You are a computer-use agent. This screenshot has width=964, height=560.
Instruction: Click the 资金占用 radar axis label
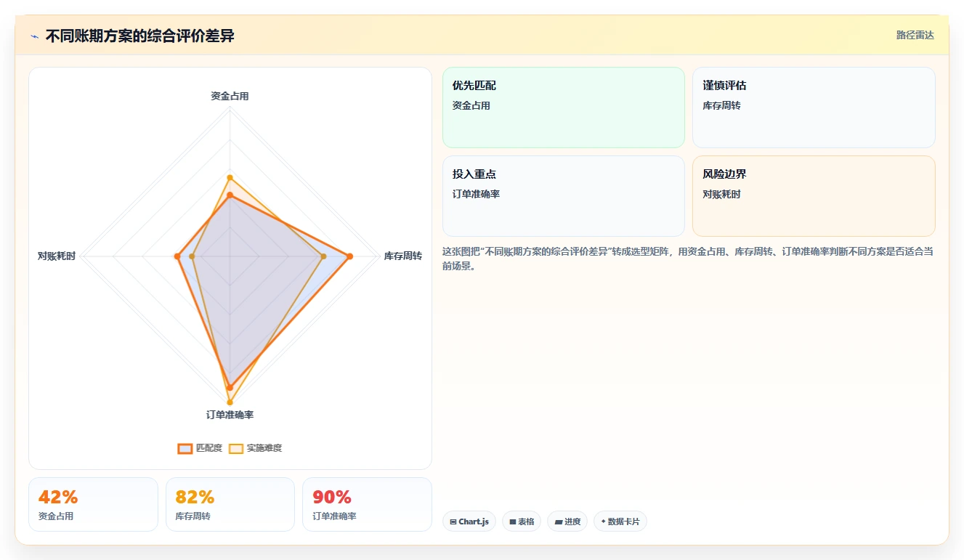(230, 96)
